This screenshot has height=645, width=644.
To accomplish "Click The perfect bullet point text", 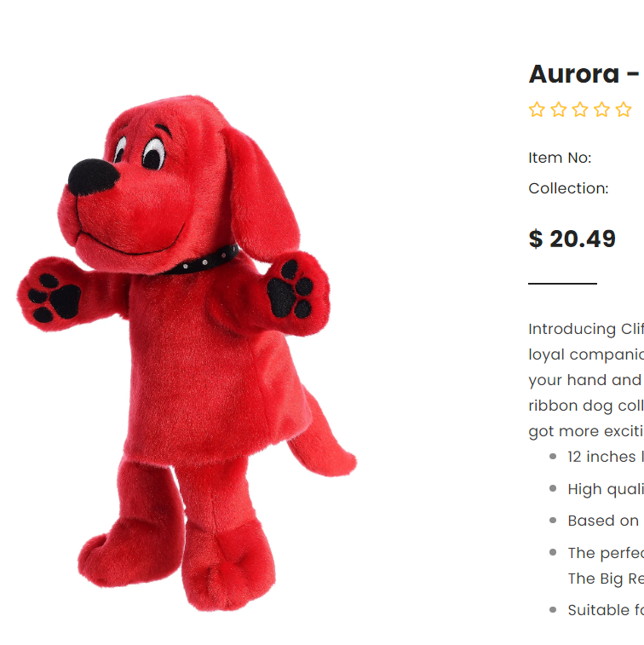I will click(x=606, y=553).
